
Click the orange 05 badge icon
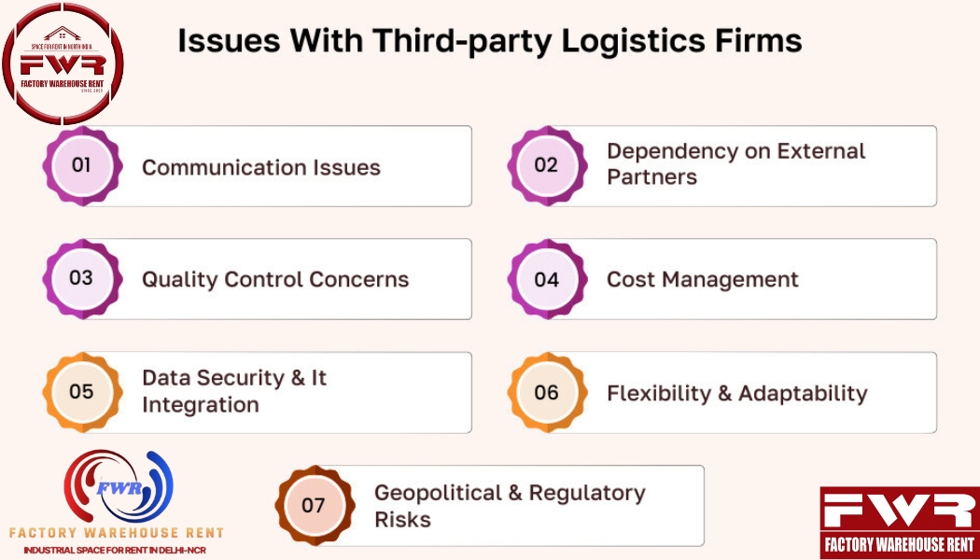coord(82,392)
